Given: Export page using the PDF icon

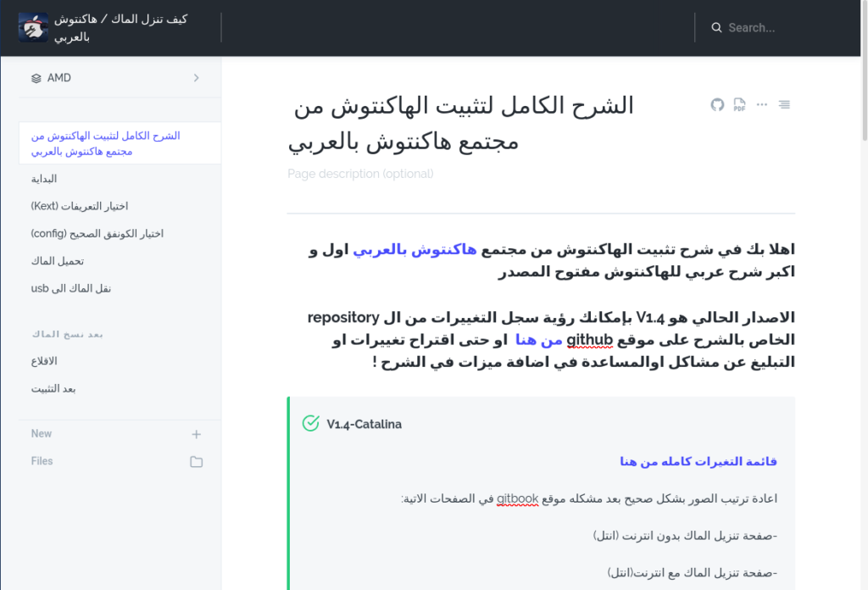Looking at the screenshot, I should [739, 105].
